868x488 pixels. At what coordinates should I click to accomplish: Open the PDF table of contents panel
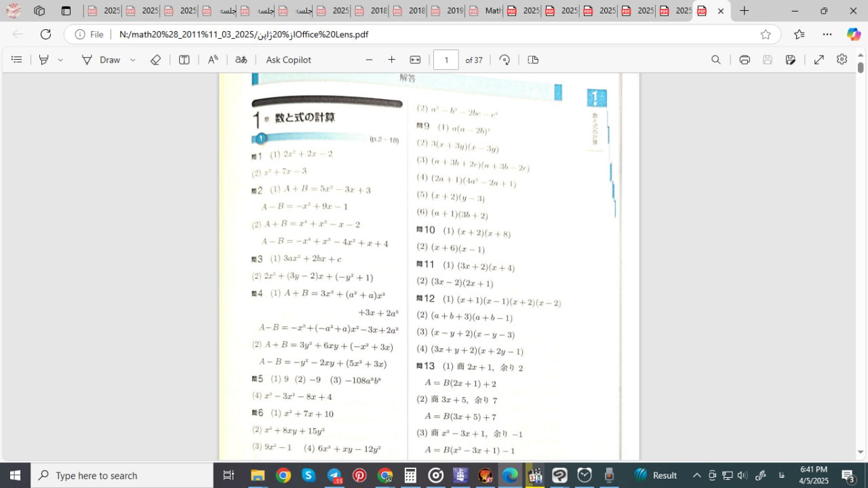tap(17, 60)
